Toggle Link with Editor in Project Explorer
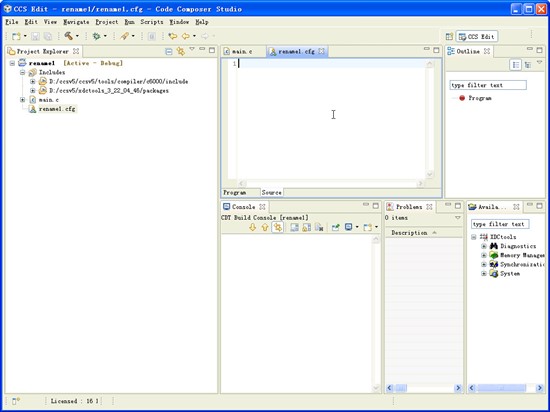Viewport: 550px width, 412px height. tap(181, 51)
